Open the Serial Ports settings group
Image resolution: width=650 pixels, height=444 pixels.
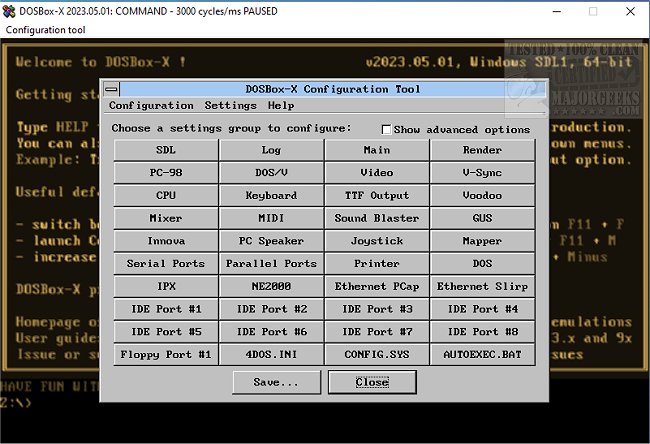[x=166, y=264]
